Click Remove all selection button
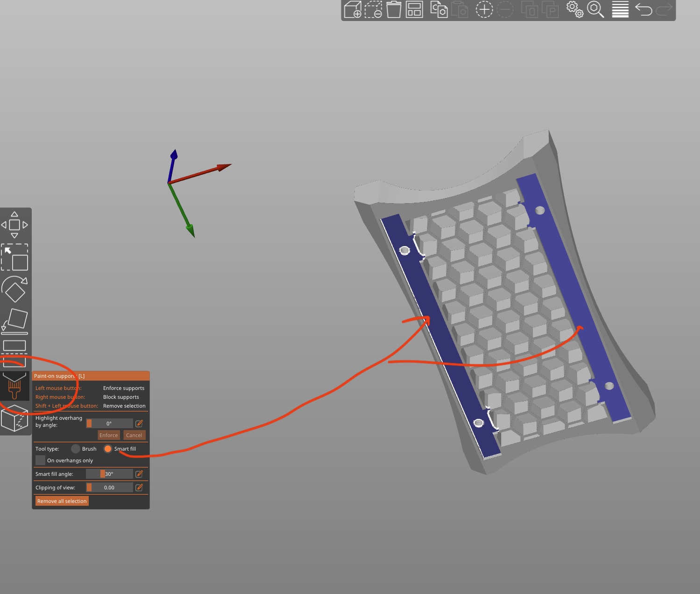700x594 pixels. [x=62, y=501]
